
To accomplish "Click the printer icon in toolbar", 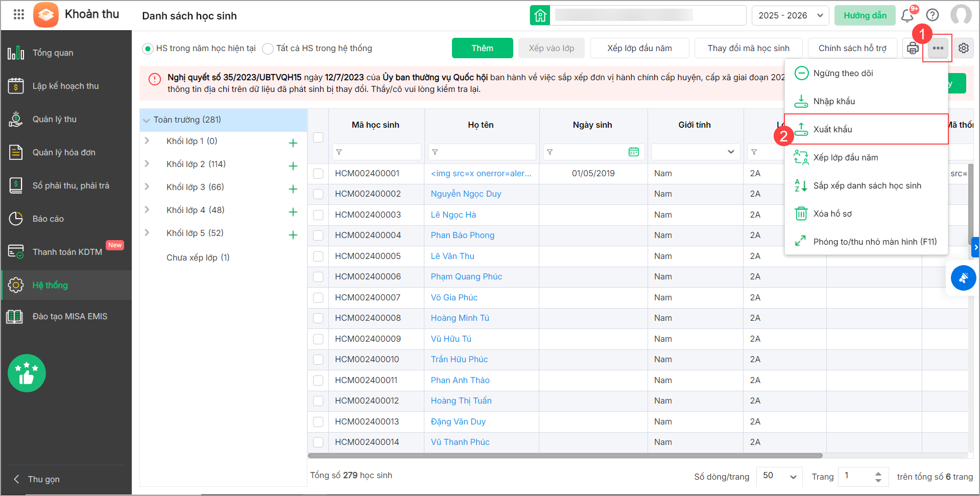I will pyautogui.click(x=912, y=49).
